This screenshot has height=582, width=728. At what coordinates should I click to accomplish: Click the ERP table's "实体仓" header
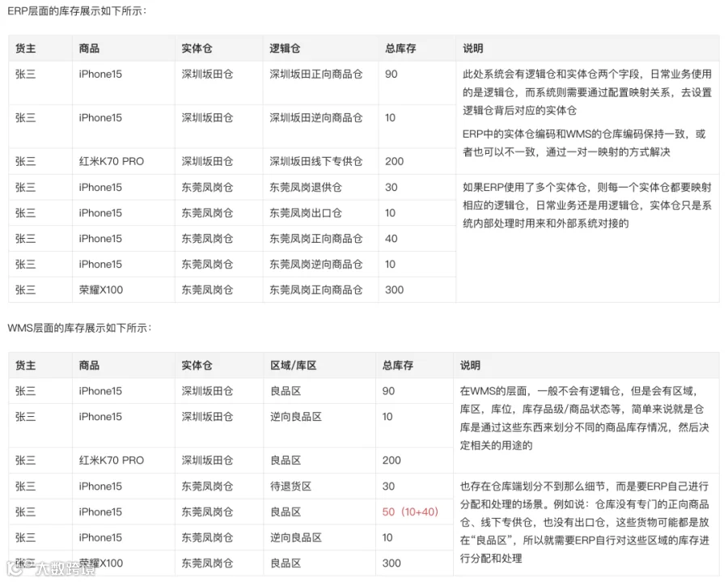pyautogui.click(x=197, y=49)
